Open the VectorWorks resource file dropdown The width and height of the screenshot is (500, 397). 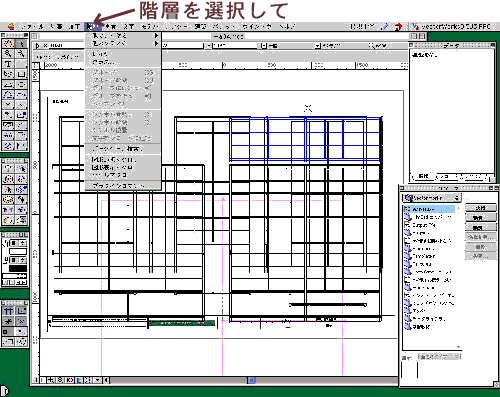432,198
